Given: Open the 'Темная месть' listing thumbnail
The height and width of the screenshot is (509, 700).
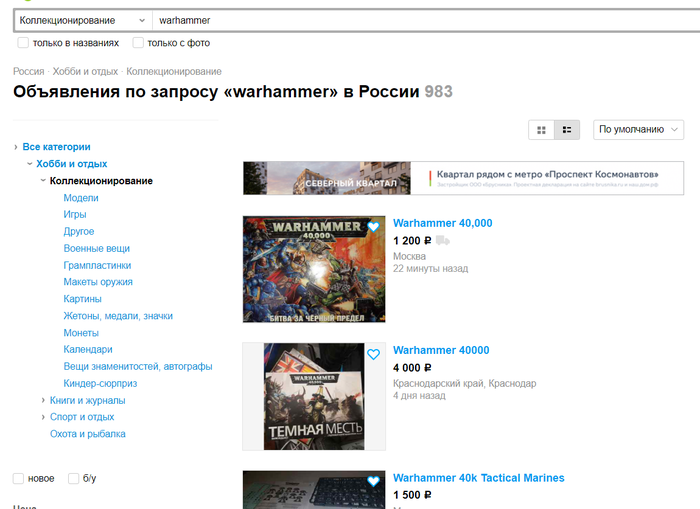Looking at the screenshot, I should pyautogui.click(x=314, y=396).
